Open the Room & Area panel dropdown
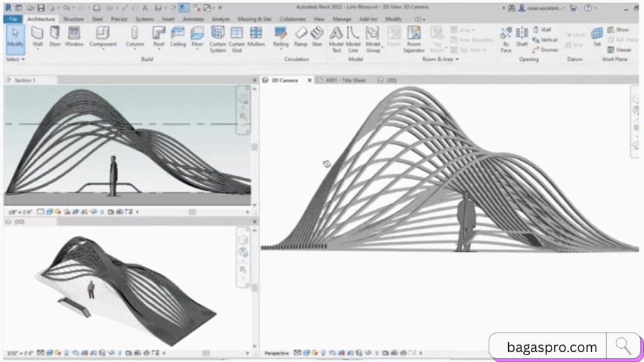644x362 pixels. click(457, 58)
